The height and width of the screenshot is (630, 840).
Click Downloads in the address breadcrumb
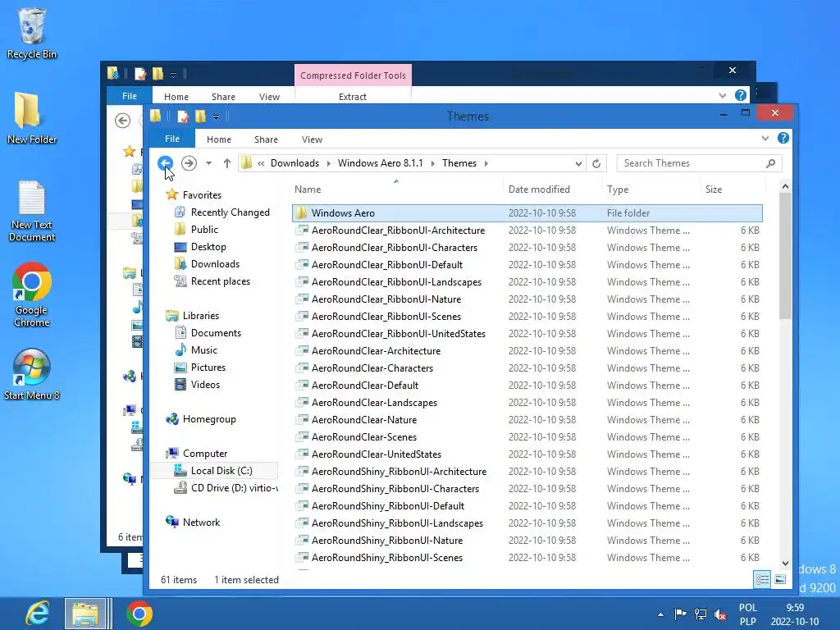pos(294,163)
